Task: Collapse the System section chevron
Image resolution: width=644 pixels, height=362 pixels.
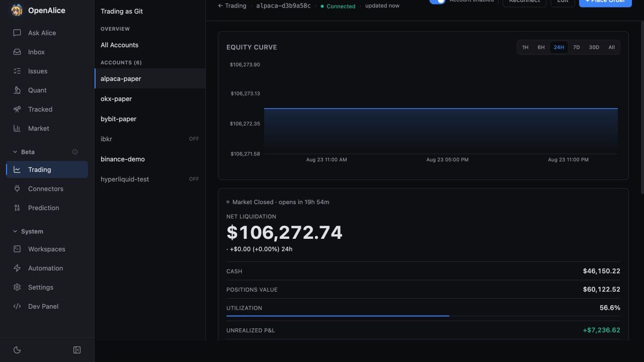Action: 15,231
